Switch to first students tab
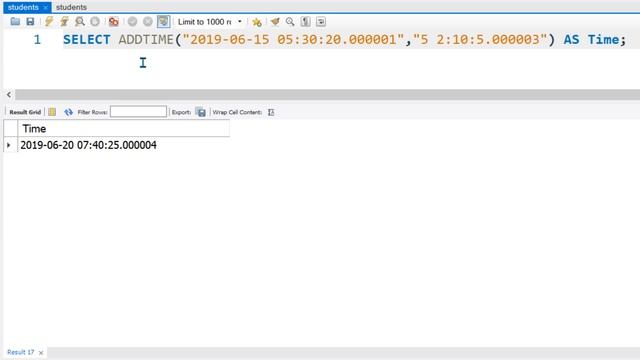The image size is (640, 360). pyautogui.click(x=23, y=7)
